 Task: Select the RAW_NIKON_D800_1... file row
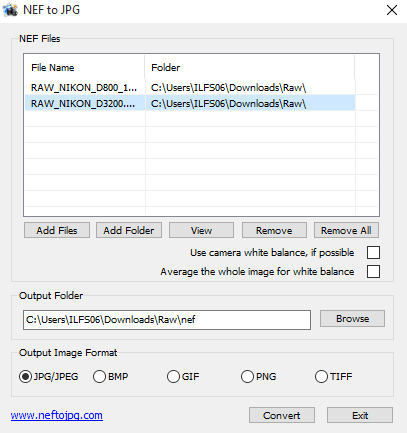(190, 88)
